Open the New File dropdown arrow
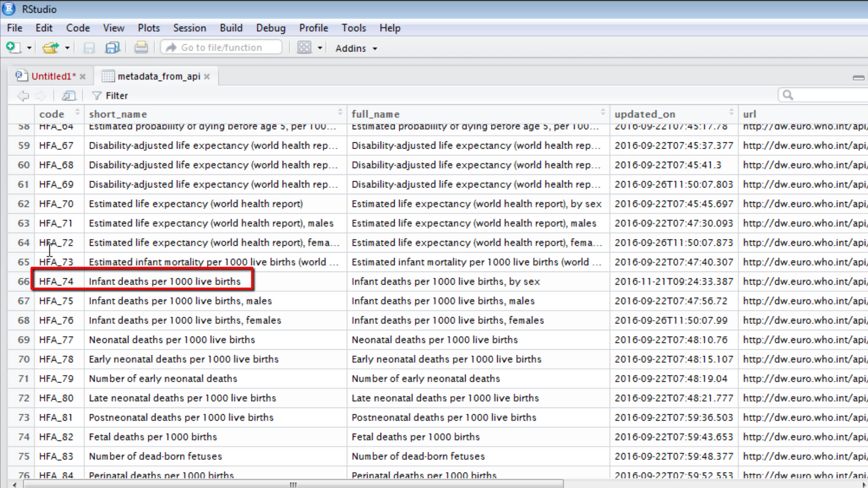The image size is (868, 488). 29,48
